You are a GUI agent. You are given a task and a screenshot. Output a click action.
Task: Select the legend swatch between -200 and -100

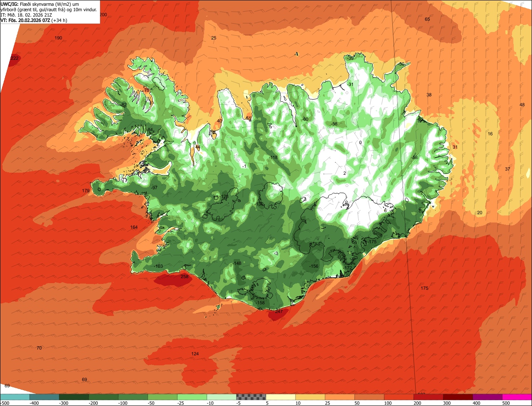103,397
